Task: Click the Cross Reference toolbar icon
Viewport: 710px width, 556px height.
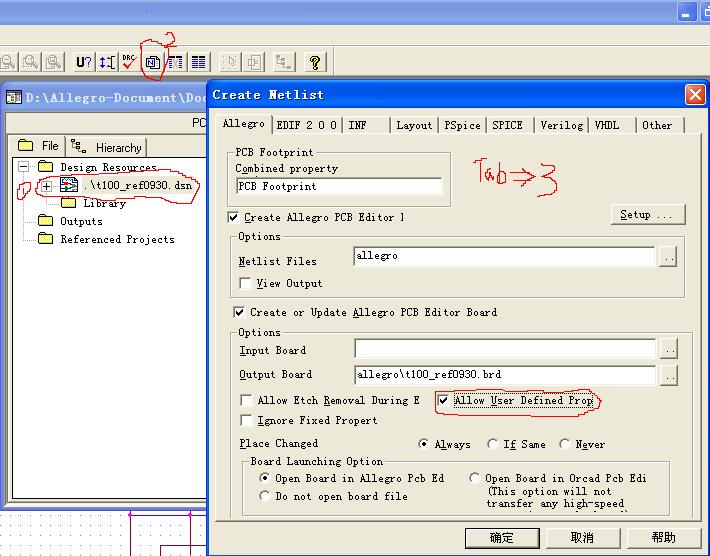Action: pyautogui.click(x=175, y=62)
